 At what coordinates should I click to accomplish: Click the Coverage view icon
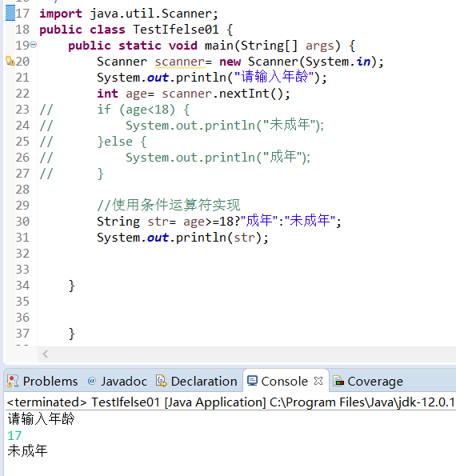[338, 381]
